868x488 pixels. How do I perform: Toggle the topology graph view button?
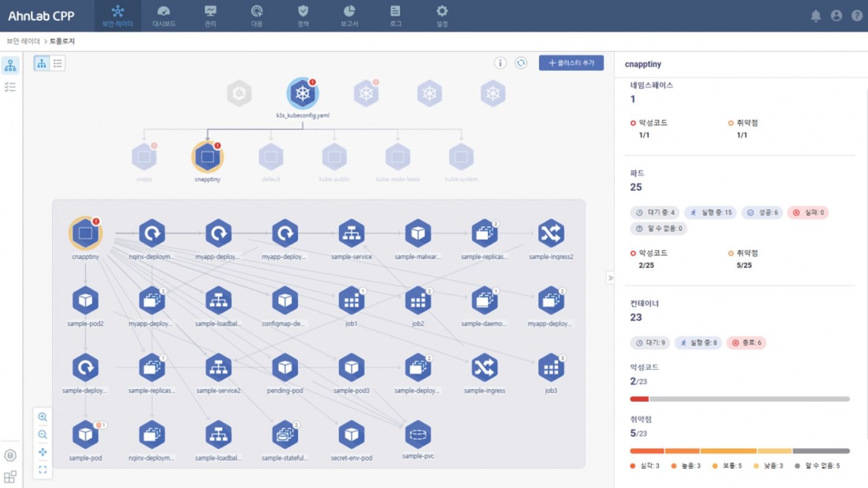pos(41,63)
